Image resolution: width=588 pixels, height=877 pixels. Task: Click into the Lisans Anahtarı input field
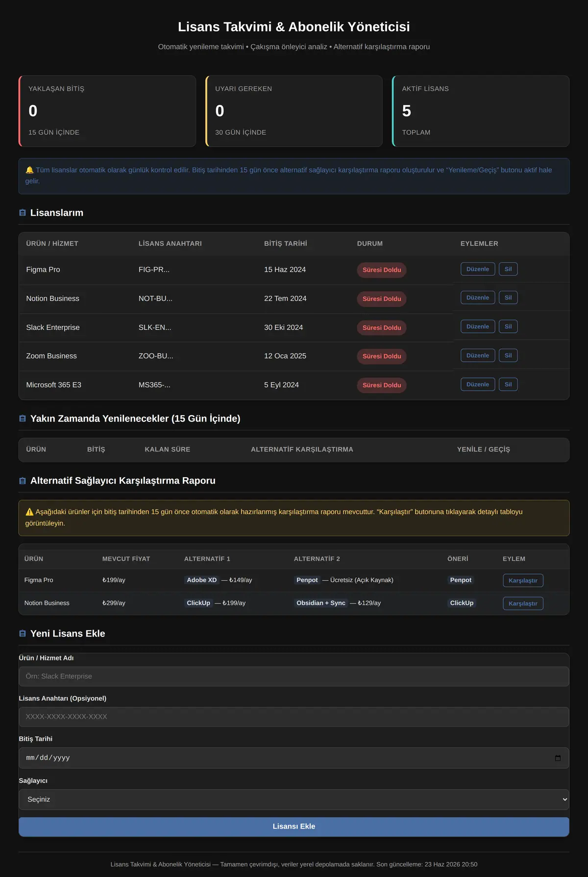294,717
